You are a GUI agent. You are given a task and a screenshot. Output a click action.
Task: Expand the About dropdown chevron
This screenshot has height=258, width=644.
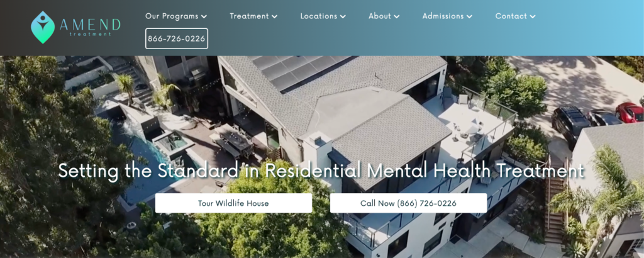click(396, 17)
